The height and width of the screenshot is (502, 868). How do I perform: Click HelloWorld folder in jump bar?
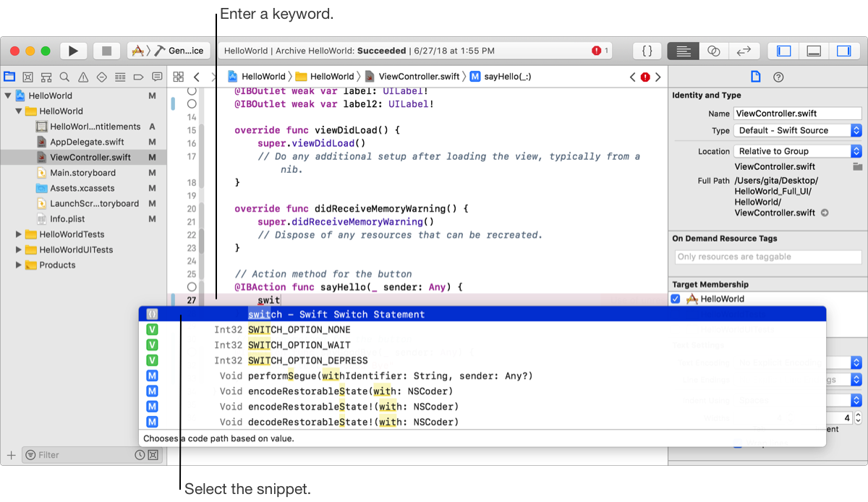tap(325, 77)
